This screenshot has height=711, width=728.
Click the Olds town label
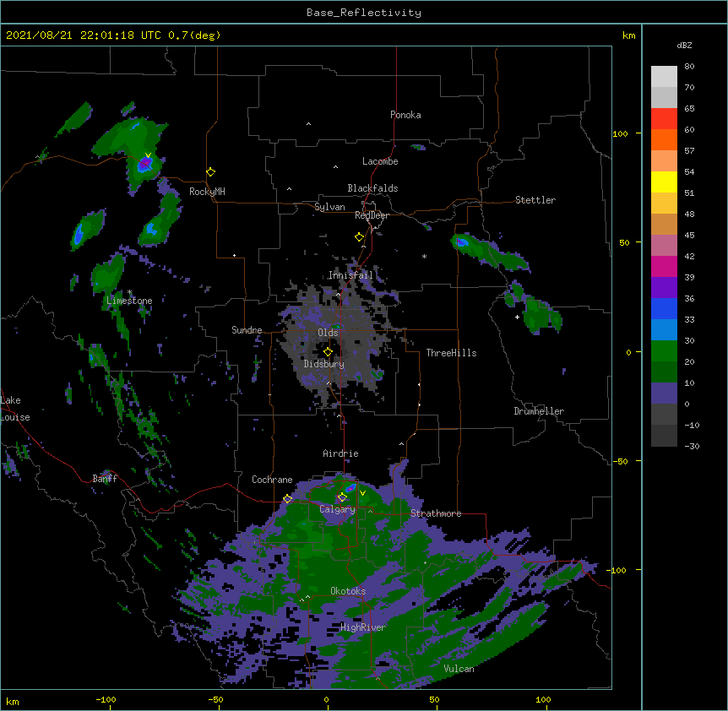point(328,333)
